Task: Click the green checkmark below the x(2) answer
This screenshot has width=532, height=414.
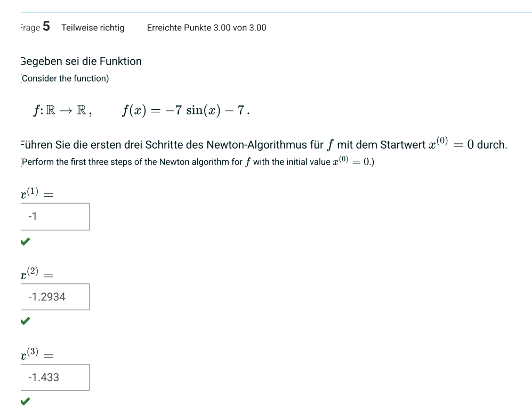Action: click(x=25, y=322)
